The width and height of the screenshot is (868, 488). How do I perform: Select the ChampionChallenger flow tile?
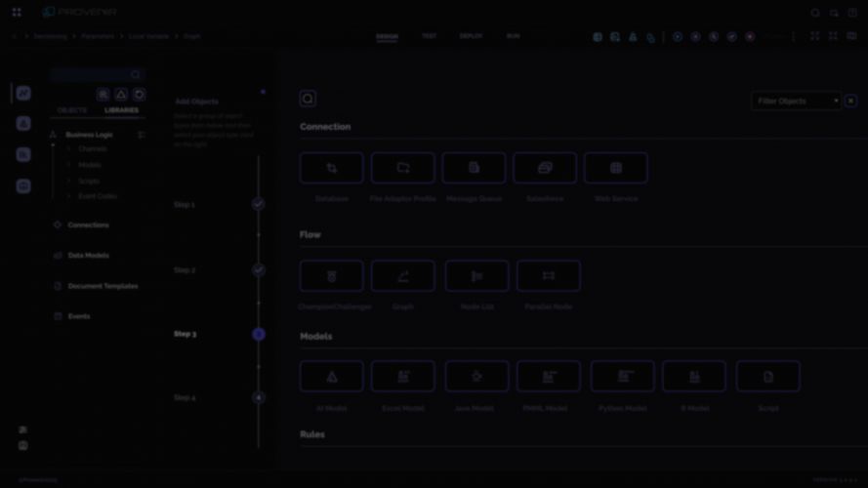pos(331,276)
